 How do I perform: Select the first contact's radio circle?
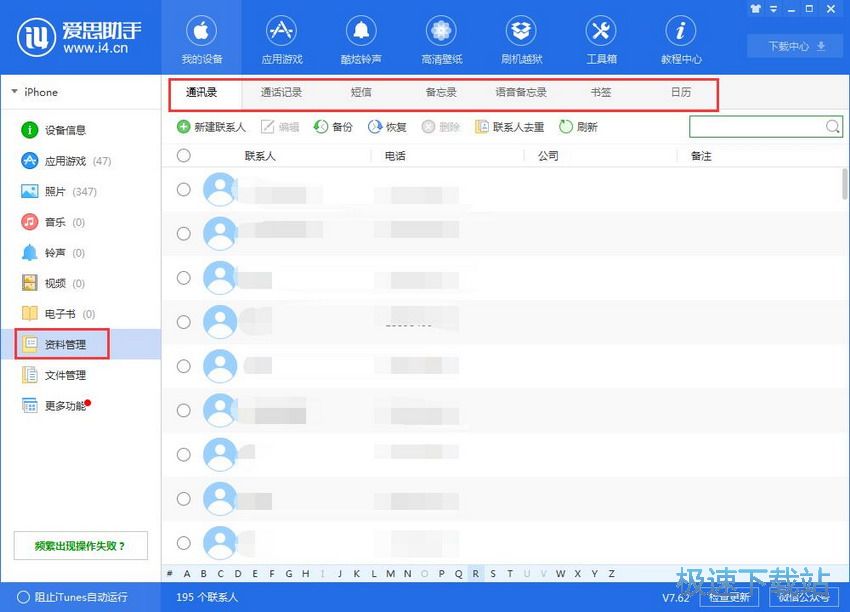[184, 189]
